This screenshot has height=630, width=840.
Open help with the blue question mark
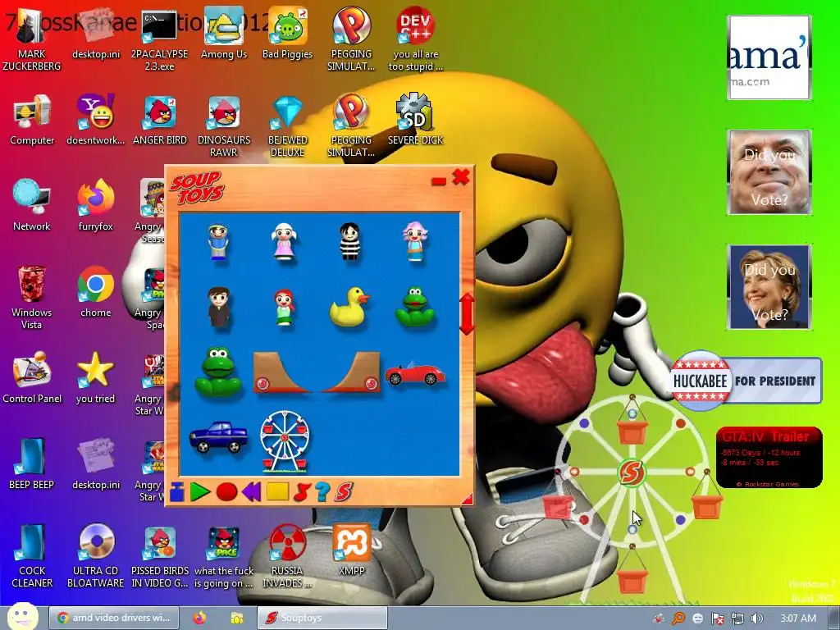[322, 492]
